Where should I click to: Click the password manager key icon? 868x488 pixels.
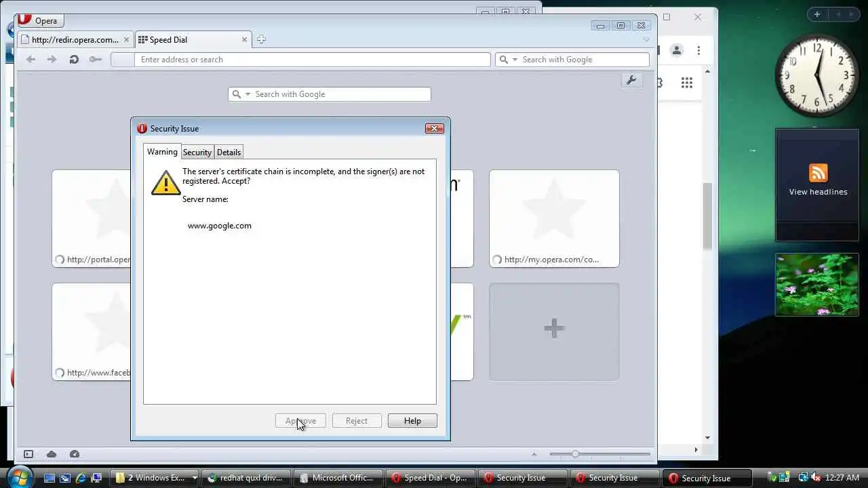tap(96, 60)
